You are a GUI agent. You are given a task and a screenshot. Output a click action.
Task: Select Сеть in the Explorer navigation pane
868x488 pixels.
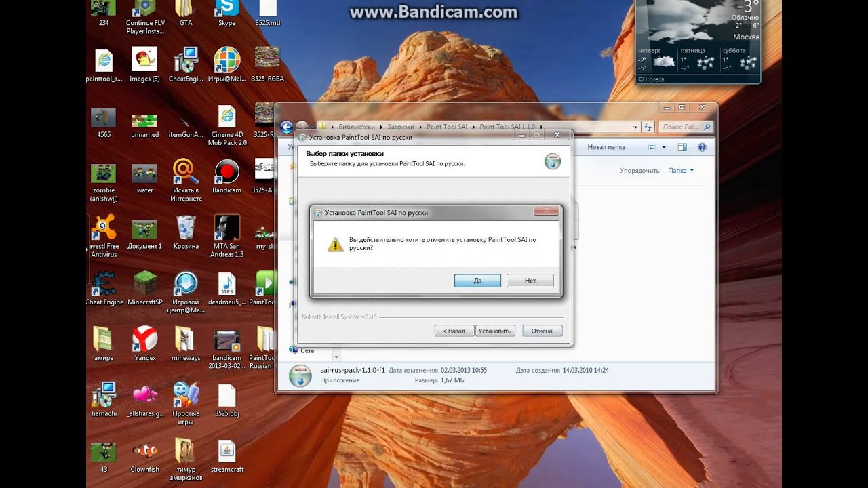(307, 350)
